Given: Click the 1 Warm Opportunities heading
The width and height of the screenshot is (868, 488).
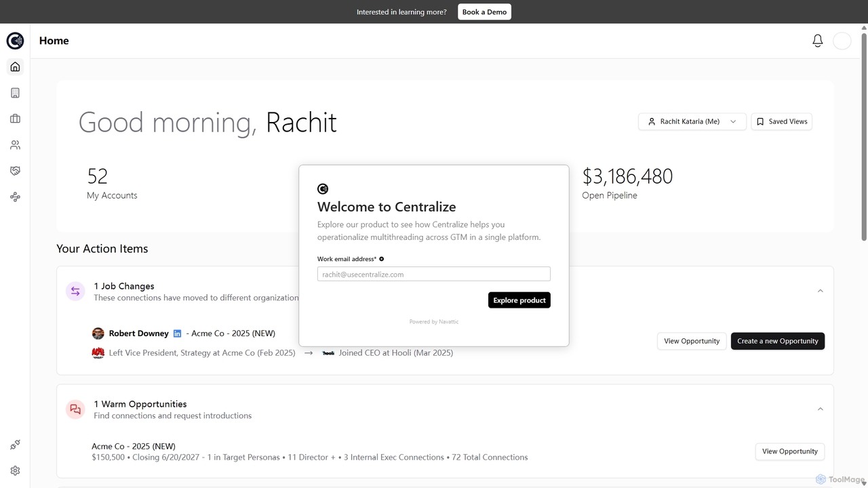Looking at the screenshot, I should click(140, 404).
